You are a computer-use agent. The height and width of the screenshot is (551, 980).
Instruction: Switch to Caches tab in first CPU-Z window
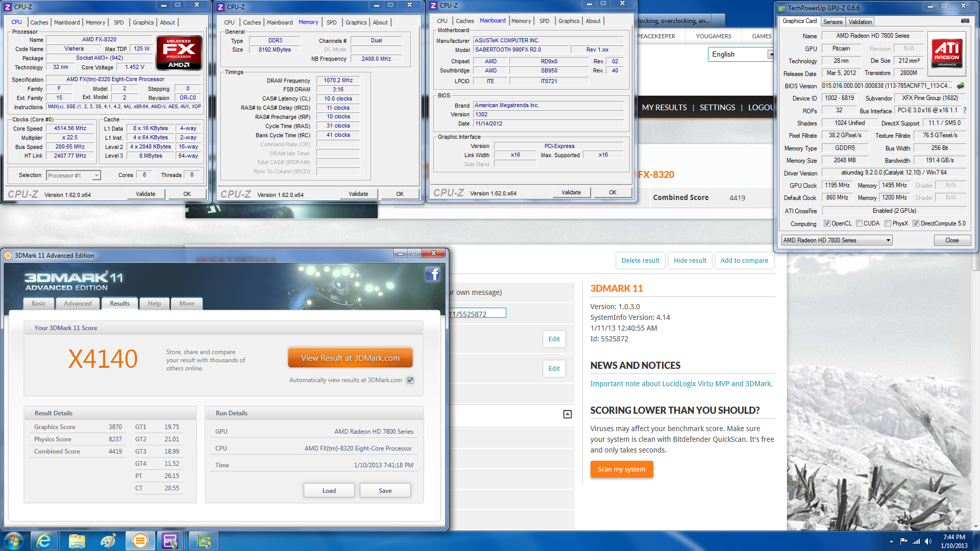point(39,22)
